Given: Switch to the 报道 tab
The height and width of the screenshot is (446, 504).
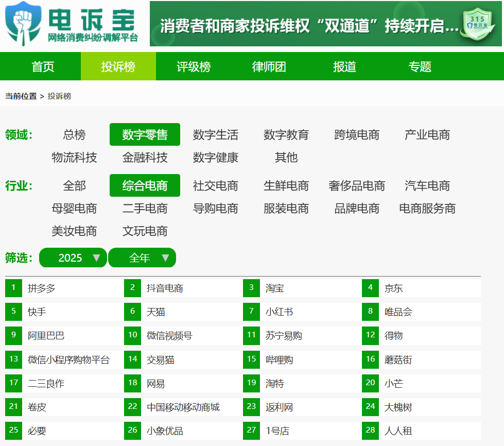Looking at the screenshot, I should point(344,66).
